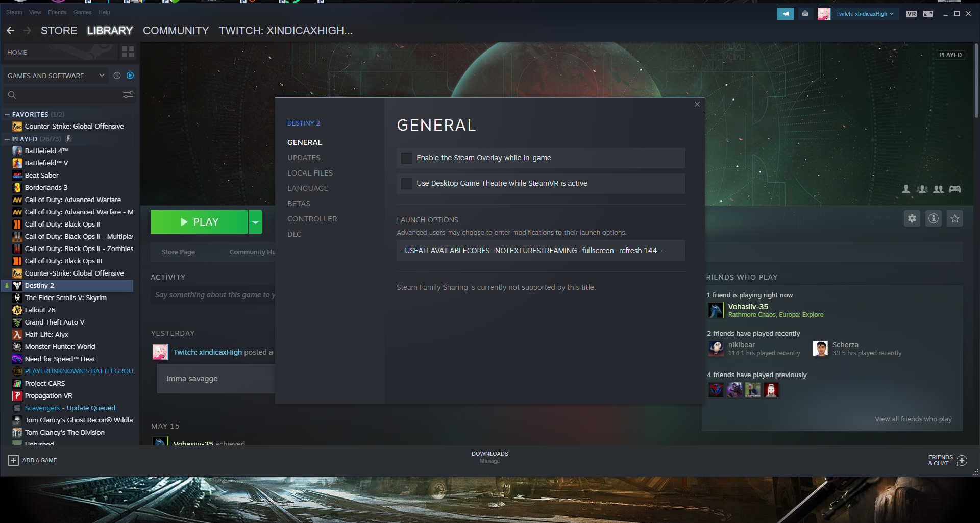Click the launch options text field
Image resolution: width=980 pixels, height=523 pixels.
pyautogui.click(x=541, y=251)
